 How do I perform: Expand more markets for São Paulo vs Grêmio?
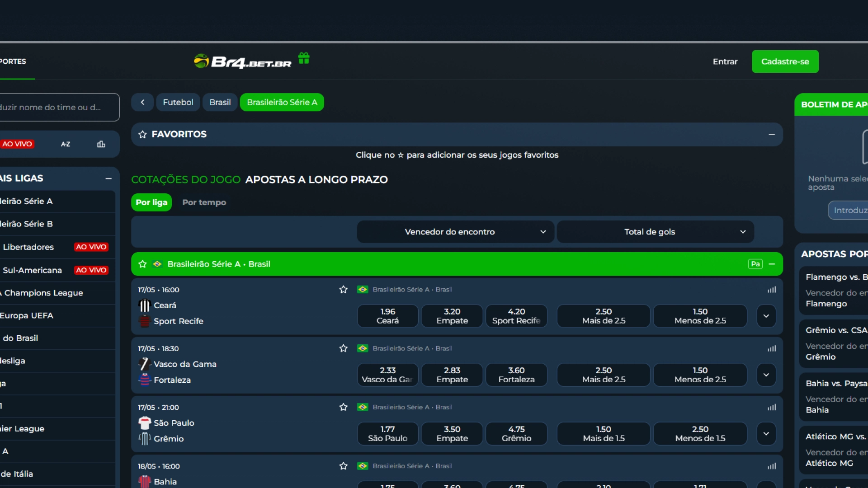766,433
